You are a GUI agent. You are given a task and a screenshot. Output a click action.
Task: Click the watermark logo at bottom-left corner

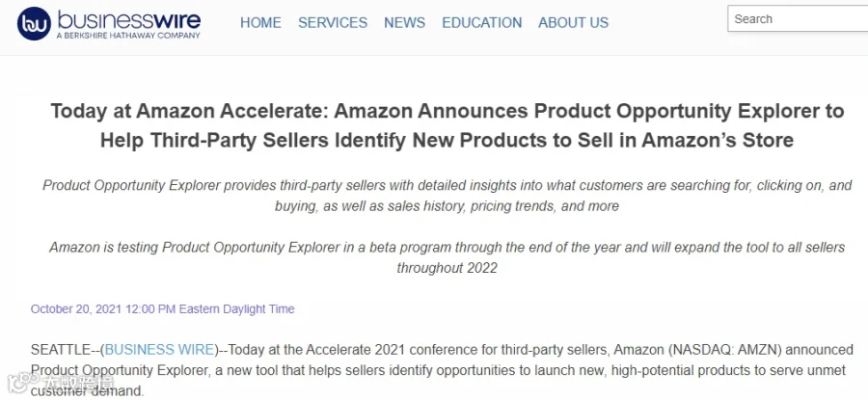coord(61,383)
